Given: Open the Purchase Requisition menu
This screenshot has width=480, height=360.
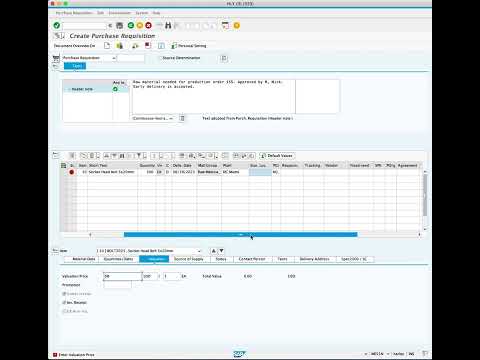Looking at the screenshot, I should tap(74, 13).
